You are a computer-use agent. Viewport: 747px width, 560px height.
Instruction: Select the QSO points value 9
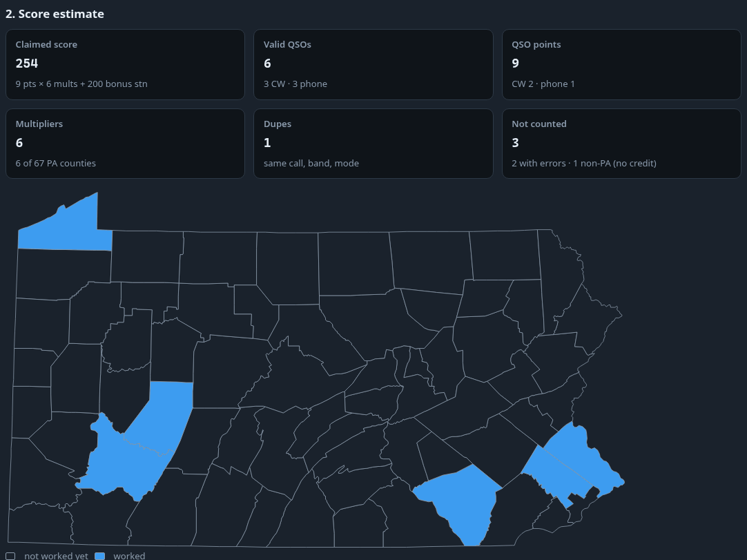click(x=516, y=64)
